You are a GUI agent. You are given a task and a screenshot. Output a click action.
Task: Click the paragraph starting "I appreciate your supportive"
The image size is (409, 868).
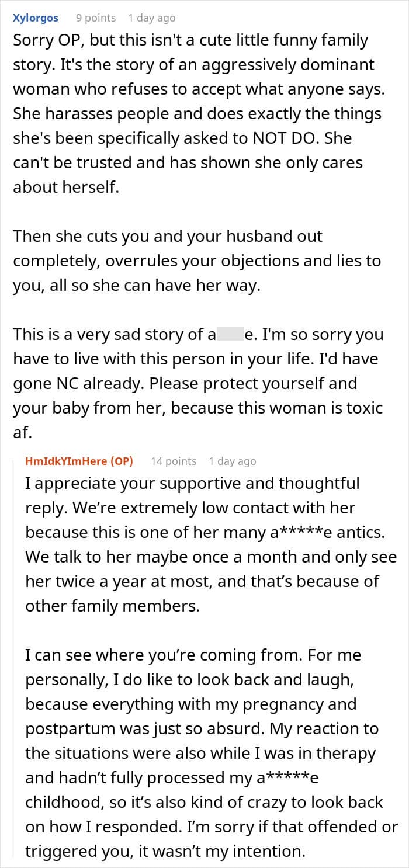pyautogui.click(x=211, y=544)
